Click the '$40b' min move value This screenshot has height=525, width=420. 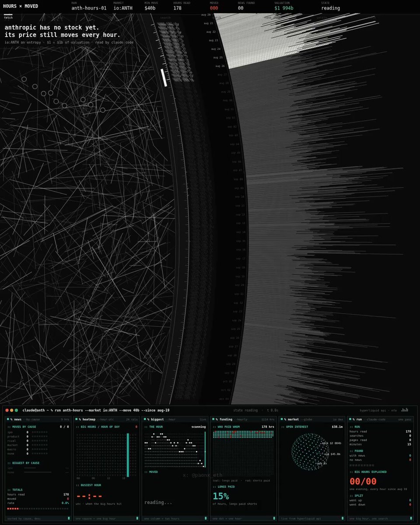tap(150, 8)
